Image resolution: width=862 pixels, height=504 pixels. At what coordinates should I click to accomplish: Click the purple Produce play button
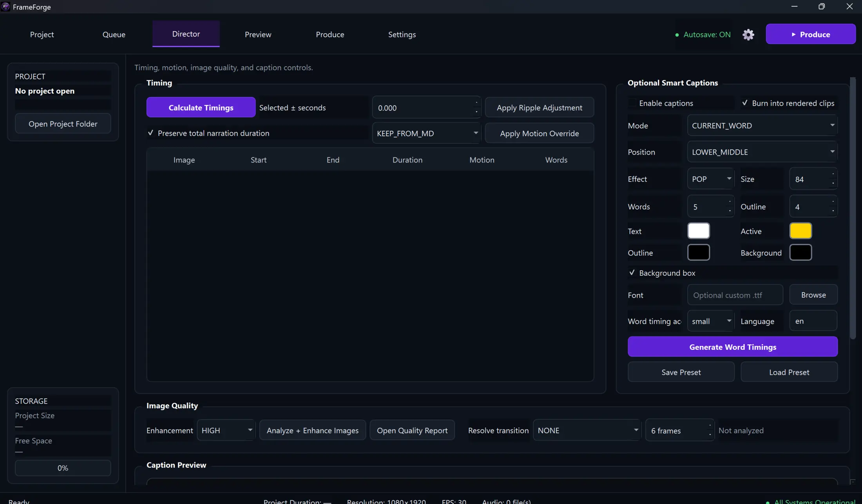(811, 34)
